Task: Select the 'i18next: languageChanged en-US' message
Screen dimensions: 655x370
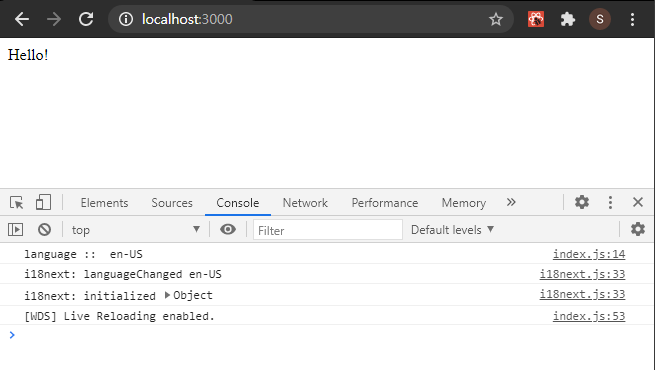Action: click(123, 274)
